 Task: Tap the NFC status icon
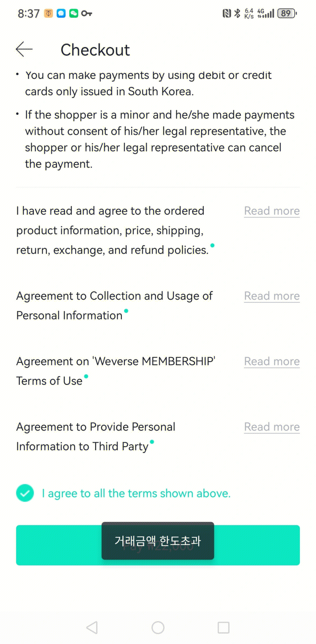(227, 13)
